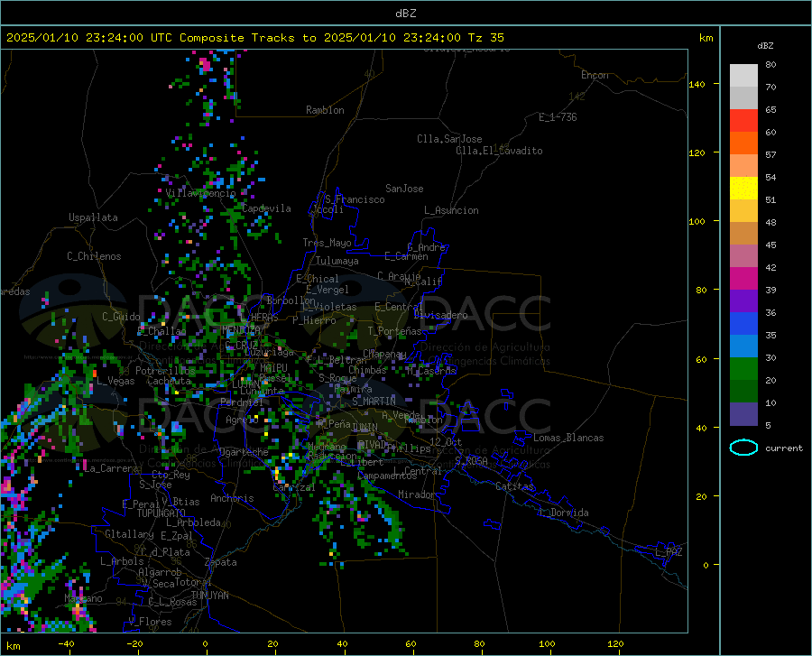Click the 'MENDOZA' city label on map
812x656 pixels.
pos(241,329)
